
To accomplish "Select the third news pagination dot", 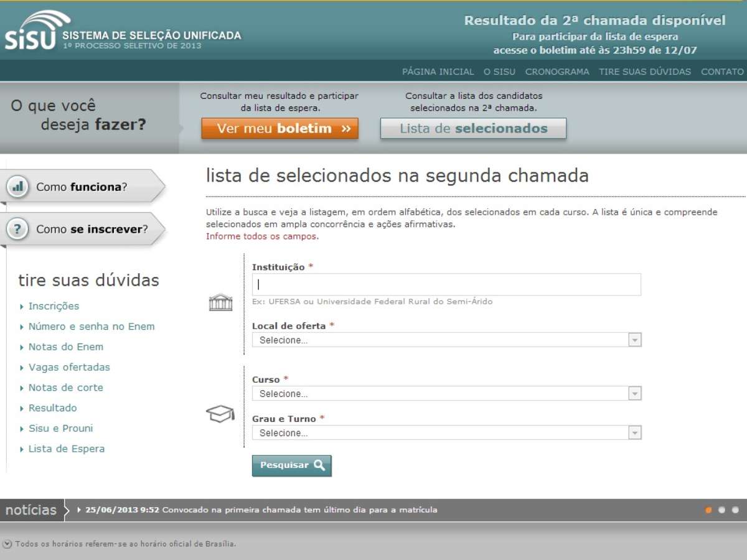I will [735, 510].
